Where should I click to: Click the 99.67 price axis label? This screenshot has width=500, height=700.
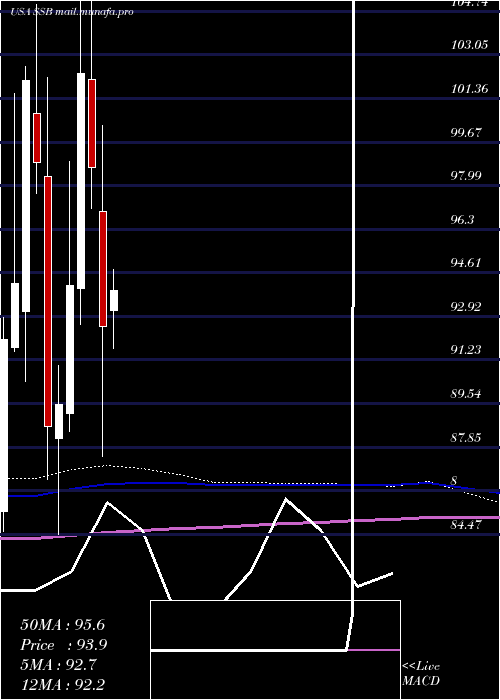(x=467, y=132)
